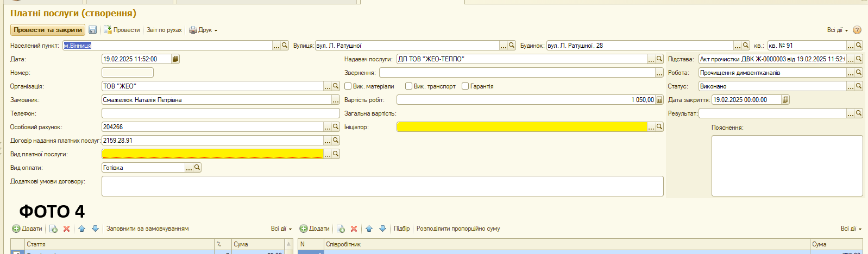Click Розподілити пропорційно суму button
The width and height of the screenshot is (868, 254).
click(x=458, y=228)
